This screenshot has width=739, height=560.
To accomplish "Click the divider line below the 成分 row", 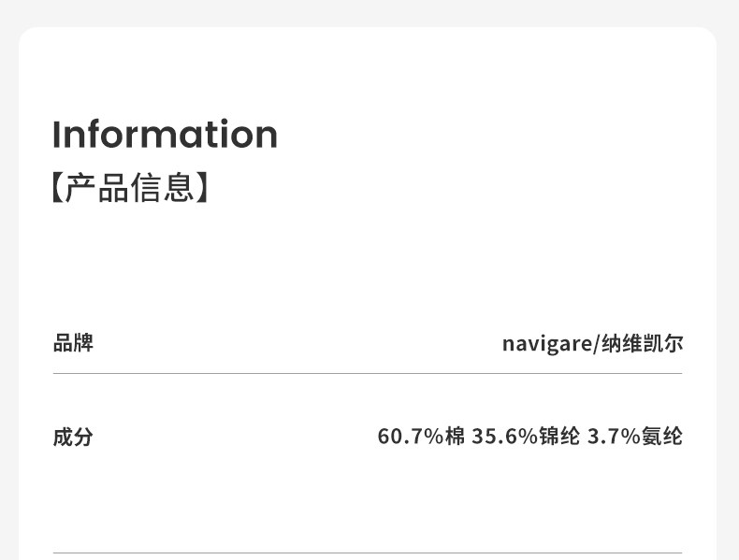I will click(368, 553).
